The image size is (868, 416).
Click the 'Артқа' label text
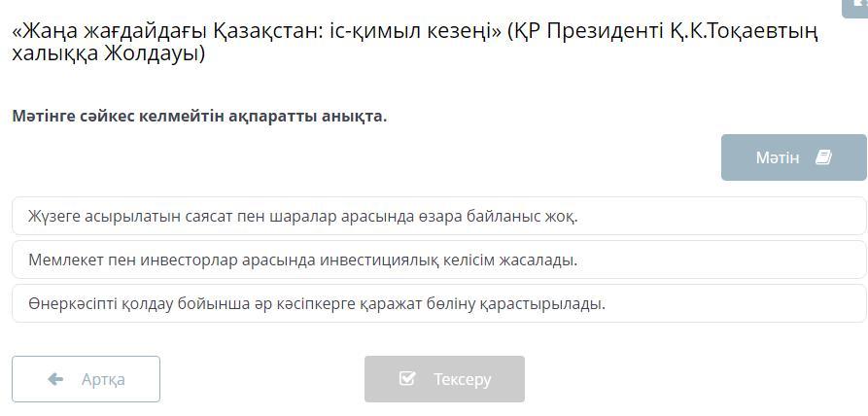(103, 379)
